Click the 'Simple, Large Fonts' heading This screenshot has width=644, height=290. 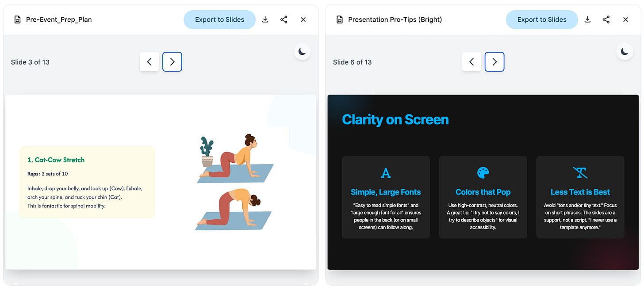[386, 192]
